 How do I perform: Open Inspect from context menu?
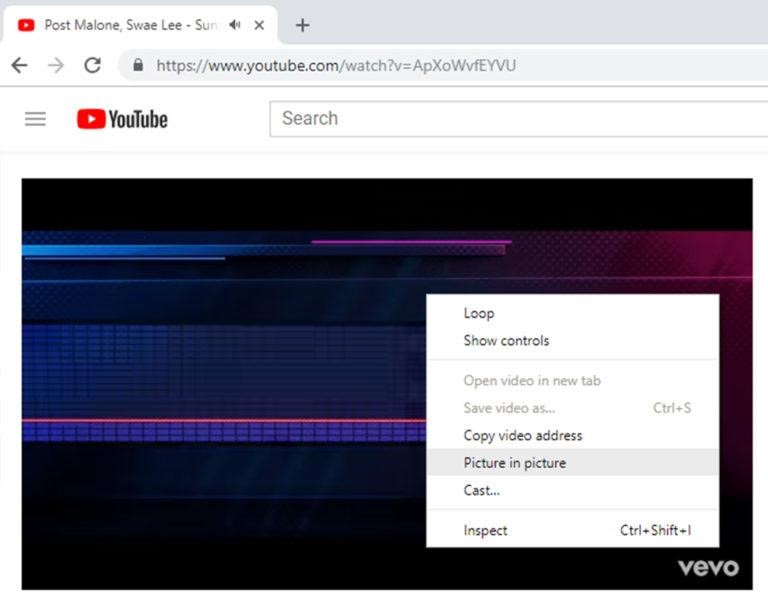[573, 530]
